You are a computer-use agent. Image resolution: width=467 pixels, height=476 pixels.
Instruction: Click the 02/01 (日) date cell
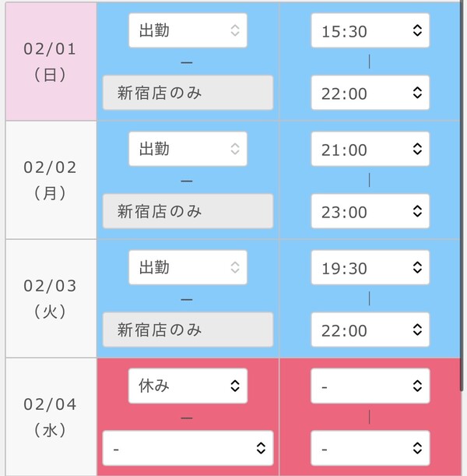click(51, 62)
